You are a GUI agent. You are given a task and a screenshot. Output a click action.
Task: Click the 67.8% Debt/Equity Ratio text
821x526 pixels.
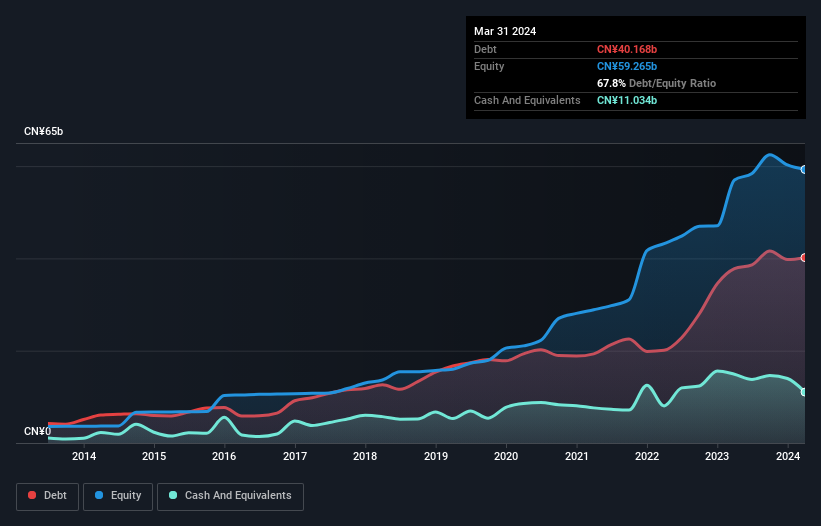656,83
